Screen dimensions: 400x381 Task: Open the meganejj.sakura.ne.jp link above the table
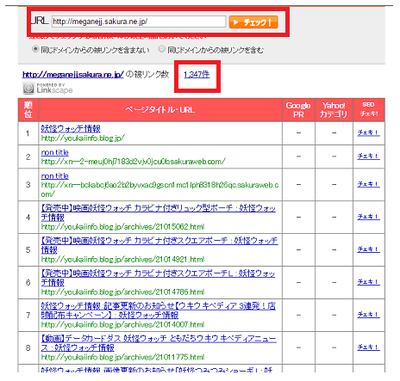click(73, 74)
